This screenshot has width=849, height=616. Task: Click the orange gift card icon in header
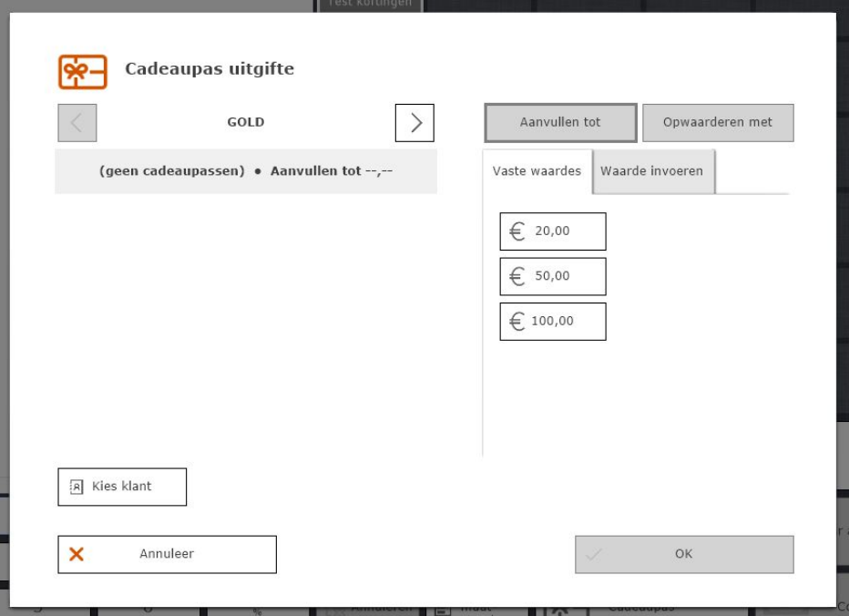(83, 71)
